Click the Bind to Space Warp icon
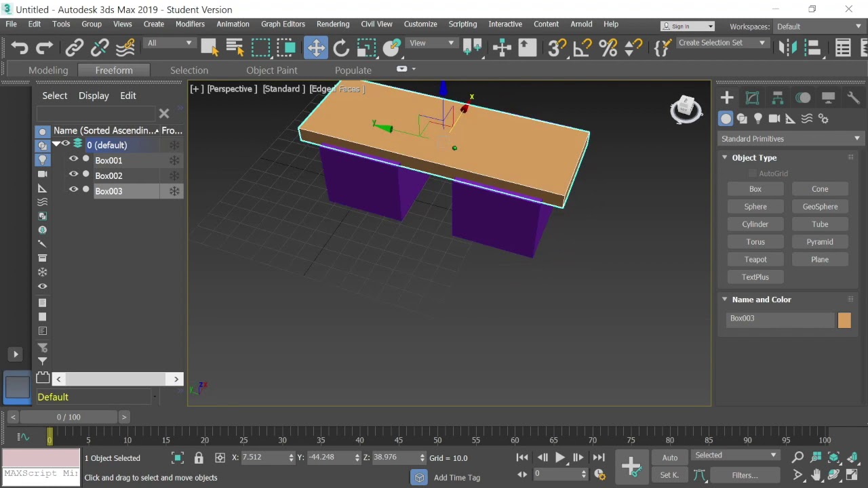The width and height of the screenshot is (868, 488). tap(125, 47)
